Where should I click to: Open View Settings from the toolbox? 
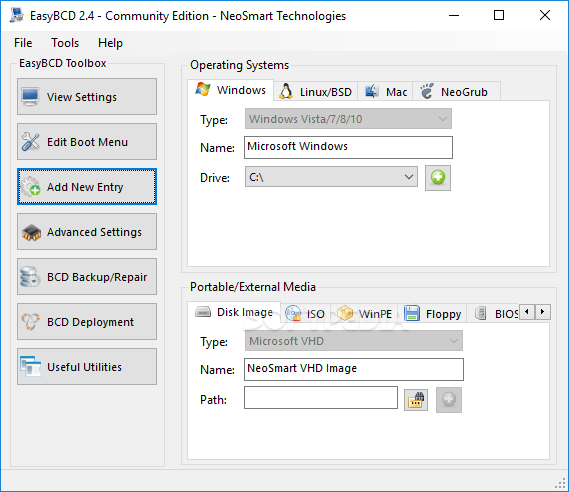tap(87, 97)
